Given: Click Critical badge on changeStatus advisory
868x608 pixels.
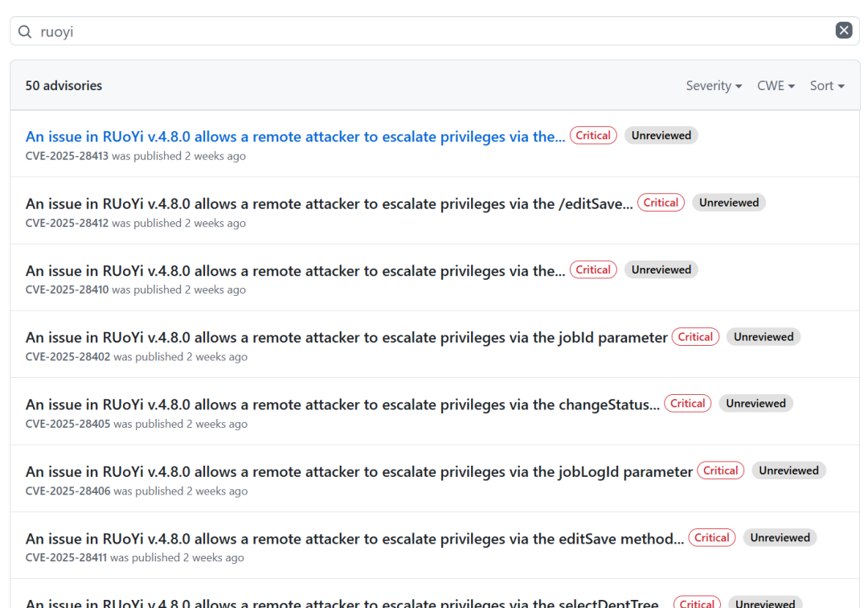Looking at the screenshot, I should coord(687,404).
